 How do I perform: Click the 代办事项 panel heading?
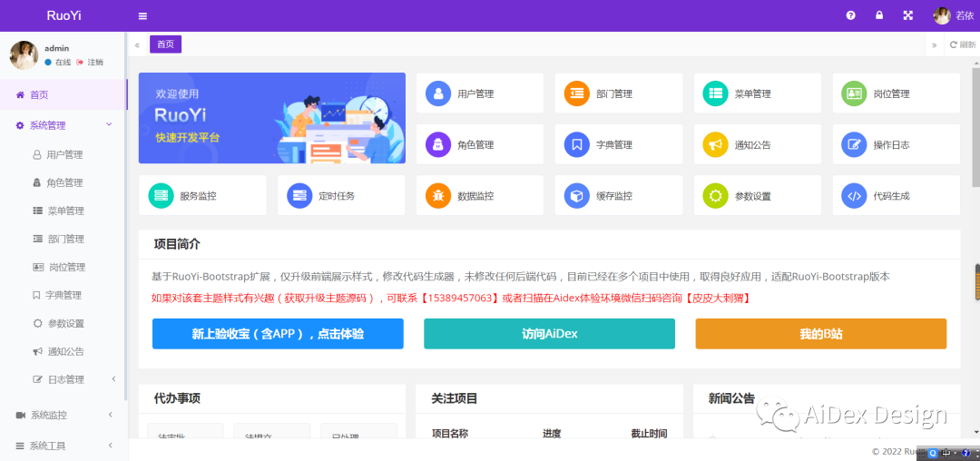pos(177,398)
